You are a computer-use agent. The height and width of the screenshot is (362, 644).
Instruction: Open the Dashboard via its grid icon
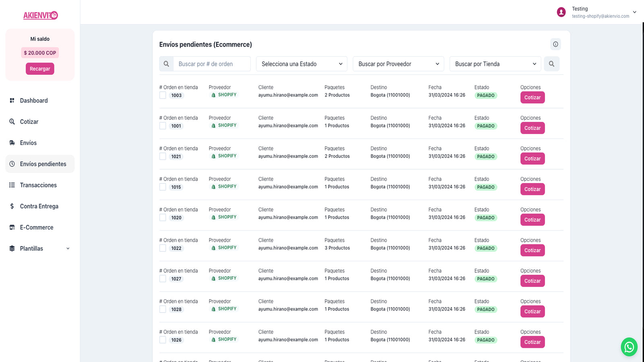(x=12, y=100)
